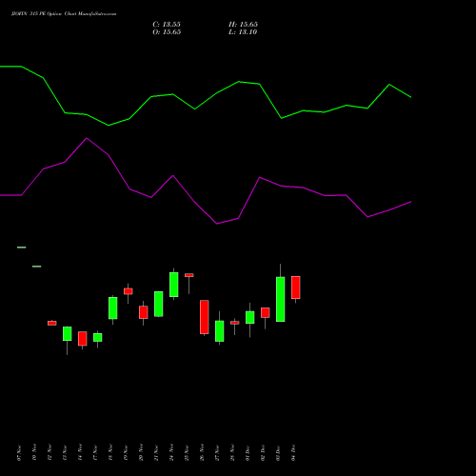Click the "07 Nov" date label
The height and width of the screenshot is (476, 476).
pos(20,452)
